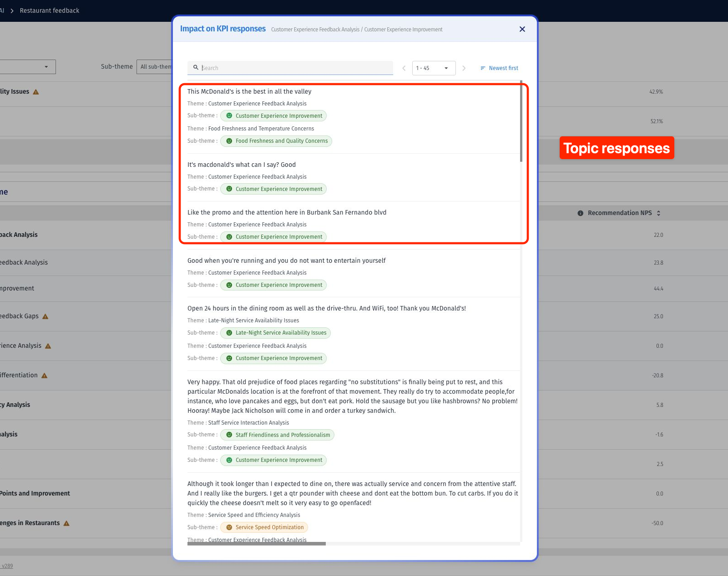
Task: Open Restaurant feedback breadcrumb link
Action: (x=50, y=10)
